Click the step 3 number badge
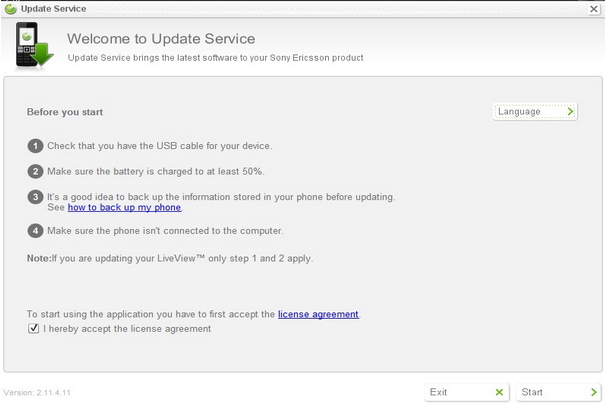The width and height of the screenshot is (605, 404). [x=35, y=196]
